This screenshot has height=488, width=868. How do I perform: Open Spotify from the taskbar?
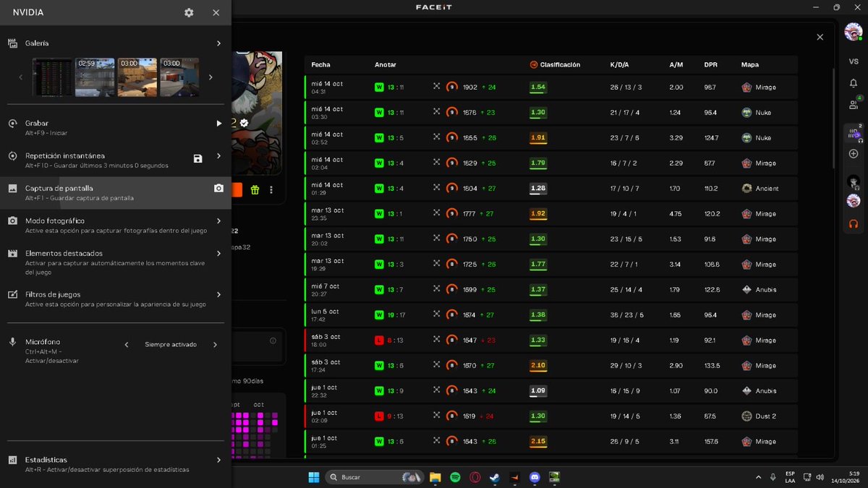455,477
